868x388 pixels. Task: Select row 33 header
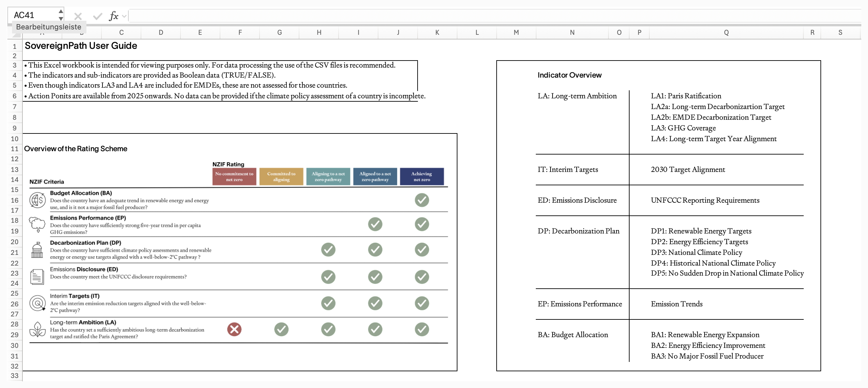[14, 376]
